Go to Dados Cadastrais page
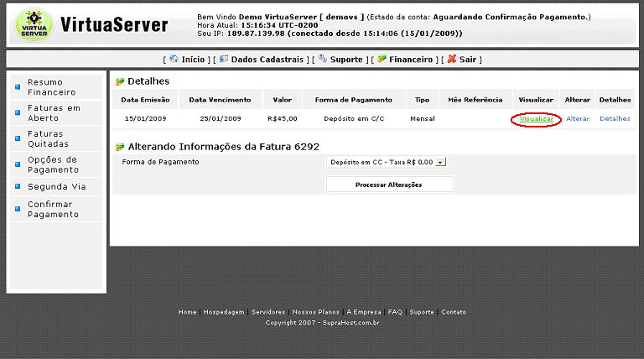 click(x=267, y=60)
